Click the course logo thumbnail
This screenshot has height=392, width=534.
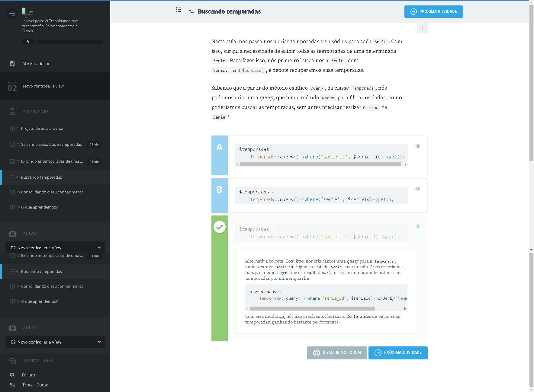[27, 12]
